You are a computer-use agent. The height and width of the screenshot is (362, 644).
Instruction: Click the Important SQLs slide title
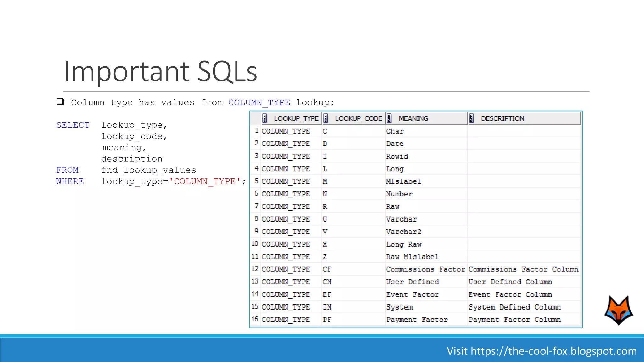pyautogui.click(x=160, y=71)
